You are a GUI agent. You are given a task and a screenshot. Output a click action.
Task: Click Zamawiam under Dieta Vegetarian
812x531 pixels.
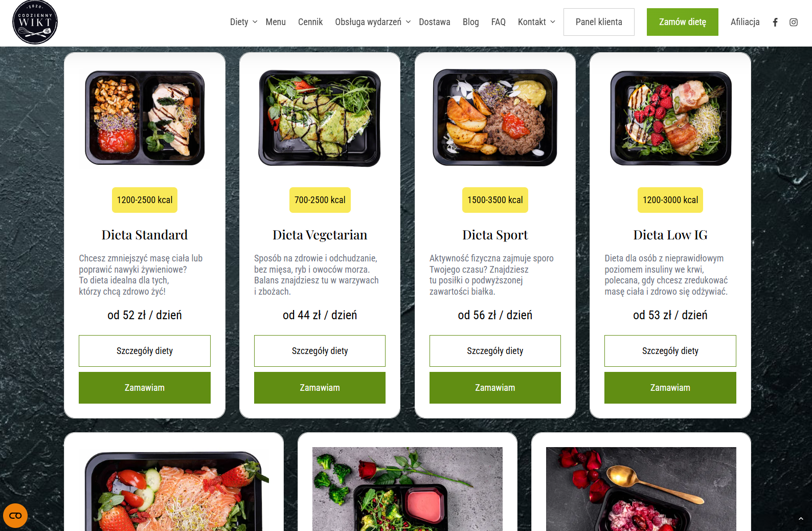[x=320, y=388]
